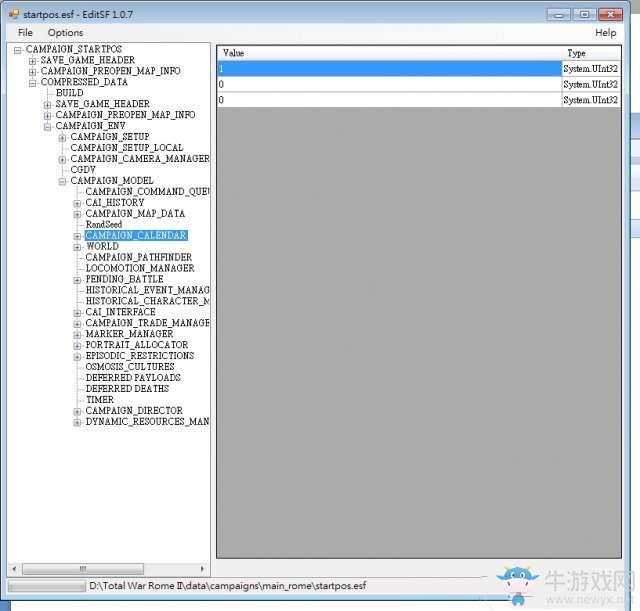
Task: Expand the MARKER_MANAGER node
Action: point(77,335)
